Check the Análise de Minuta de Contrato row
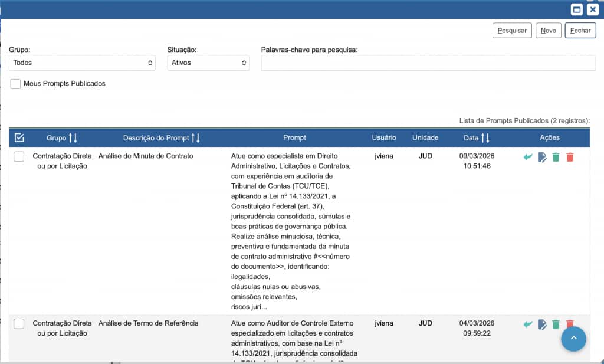Screen dimensions: 604x364 pyautogui.click(x=19, y=156)
